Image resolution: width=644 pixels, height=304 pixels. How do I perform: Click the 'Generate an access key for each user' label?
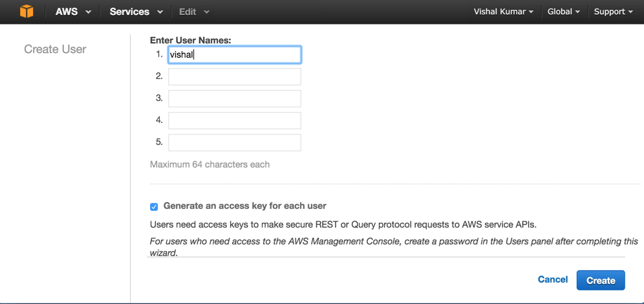click(x=245, y=206)
